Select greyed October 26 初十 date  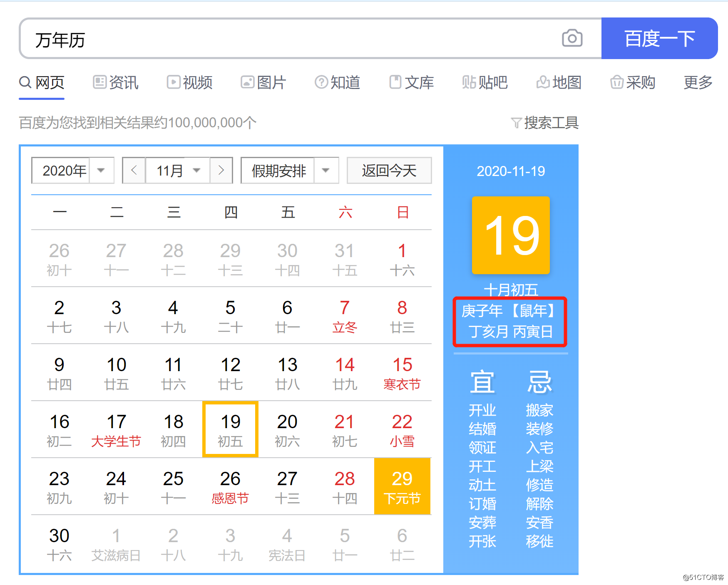59,259
